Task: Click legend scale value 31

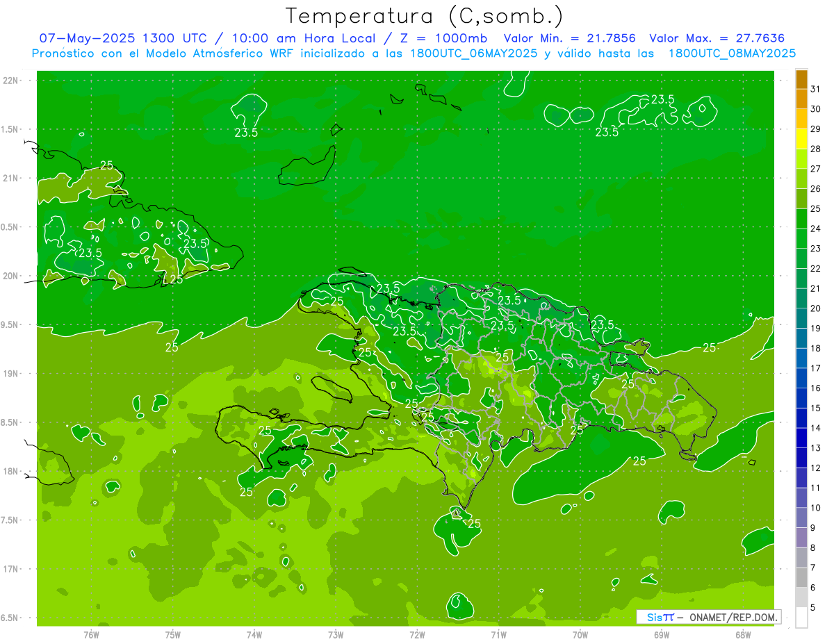Action: 816,89
